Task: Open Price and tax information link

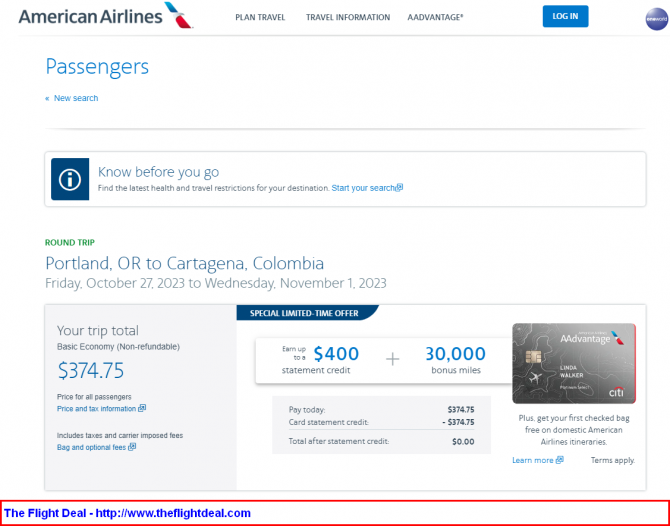Action: [97, 408]
